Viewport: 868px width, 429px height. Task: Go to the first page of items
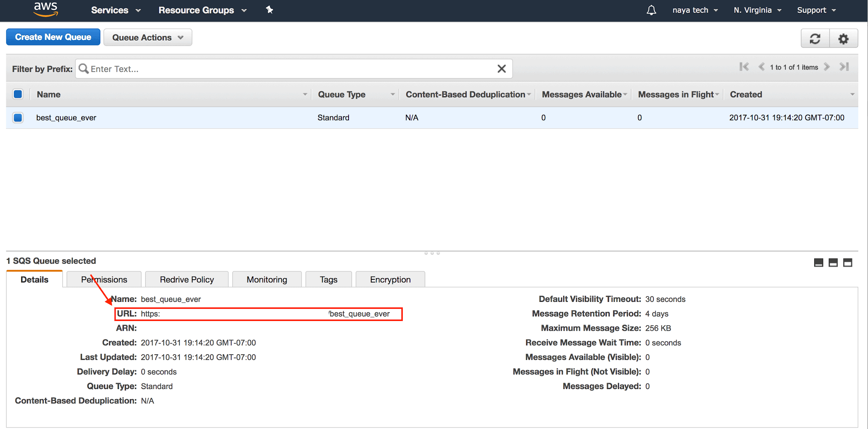click(744, 67)
